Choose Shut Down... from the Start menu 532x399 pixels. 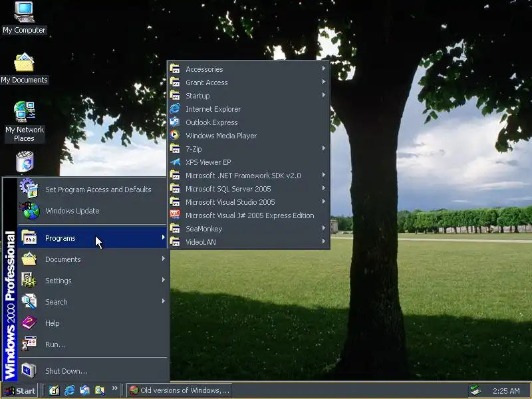tap(92, 370)
